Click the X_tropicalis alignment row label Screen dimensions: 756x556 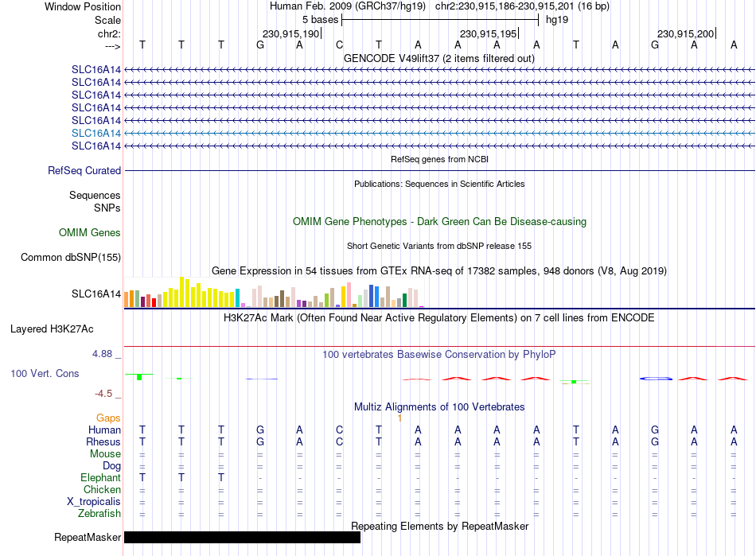[94, 502]
